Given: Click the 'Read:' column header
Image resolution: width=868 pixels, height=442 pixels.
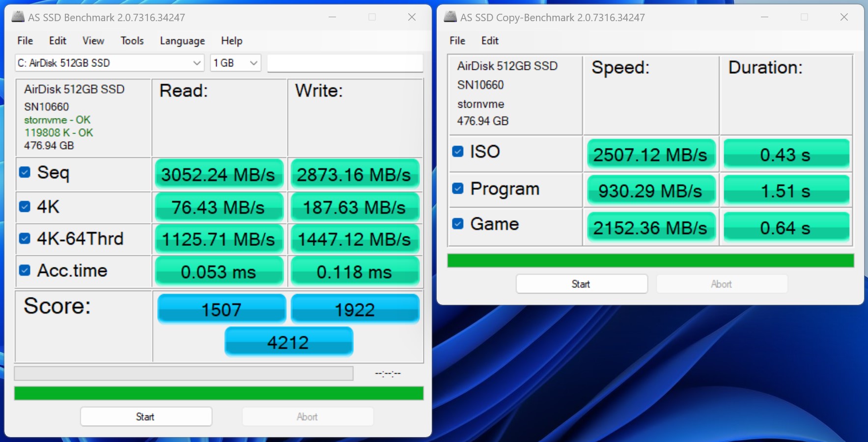Looking at the screenshot, I should [184, 90].
